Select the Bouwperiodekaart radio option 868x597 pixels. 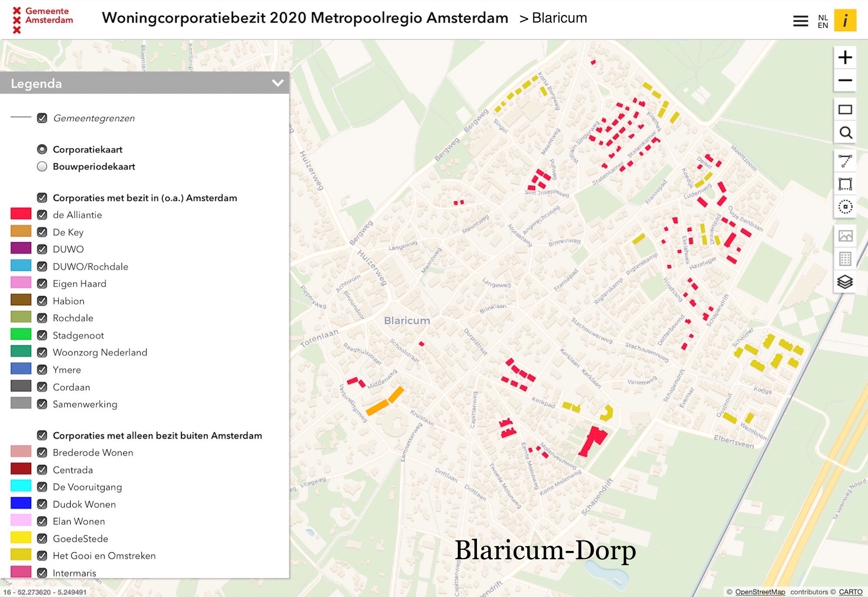[x=42, y=167]
